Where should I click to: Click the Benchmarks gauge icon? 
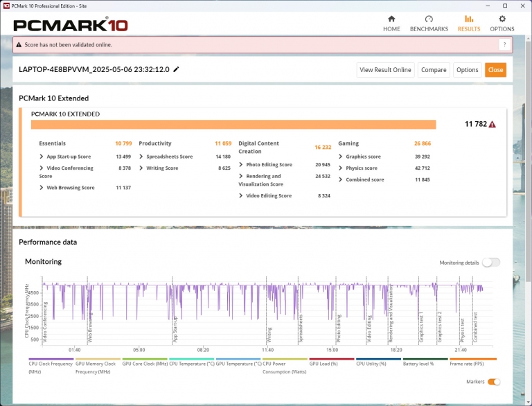click(429, 19)
